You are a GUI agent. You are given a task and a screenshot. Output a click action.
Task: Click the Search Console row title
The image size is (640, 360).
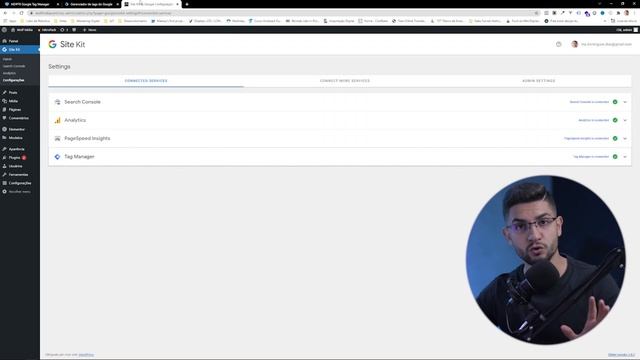(82, 102)
